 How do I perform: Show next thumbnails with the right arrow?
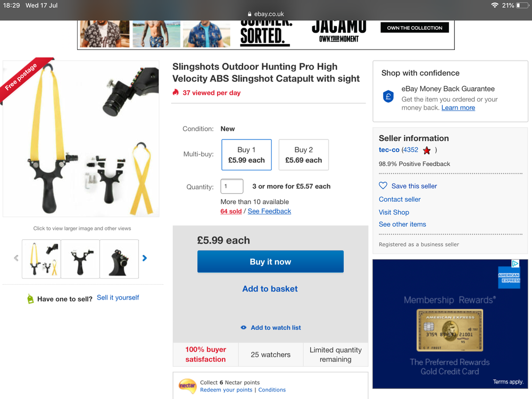145,258
